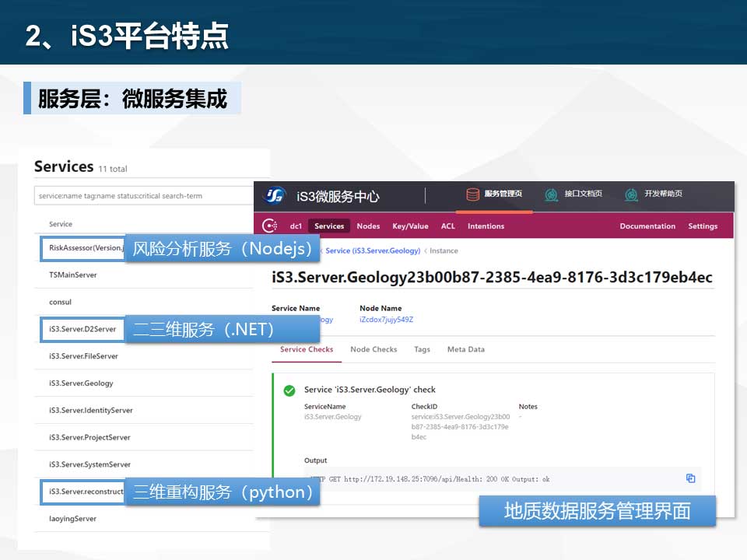747x560 pixels.
Task: Select iS3.Server.Geology in the services list
Action: [144, 383]
